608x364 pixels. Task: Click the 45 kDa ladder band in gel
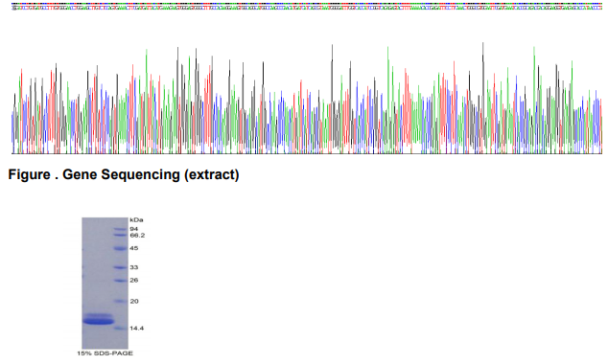coord(120,248)
